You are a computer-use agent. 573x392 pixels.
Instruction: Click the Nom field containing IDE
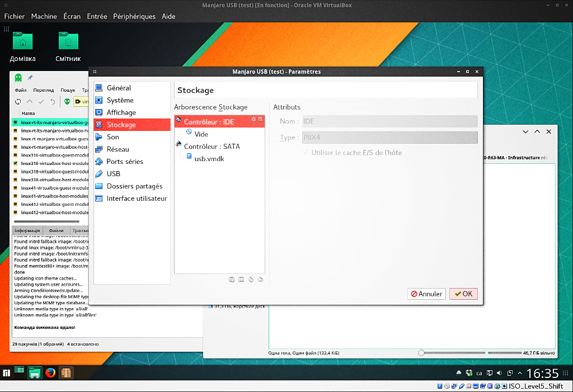[389, 121]
